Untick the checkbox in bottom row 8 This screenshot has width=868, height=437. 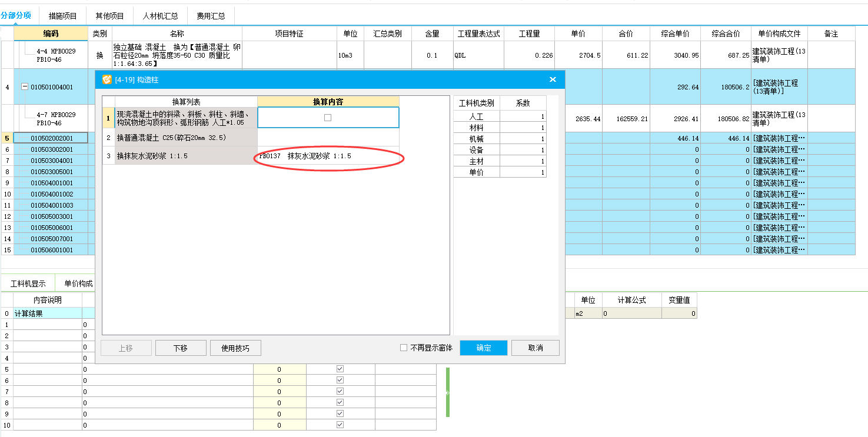[340, 402]
